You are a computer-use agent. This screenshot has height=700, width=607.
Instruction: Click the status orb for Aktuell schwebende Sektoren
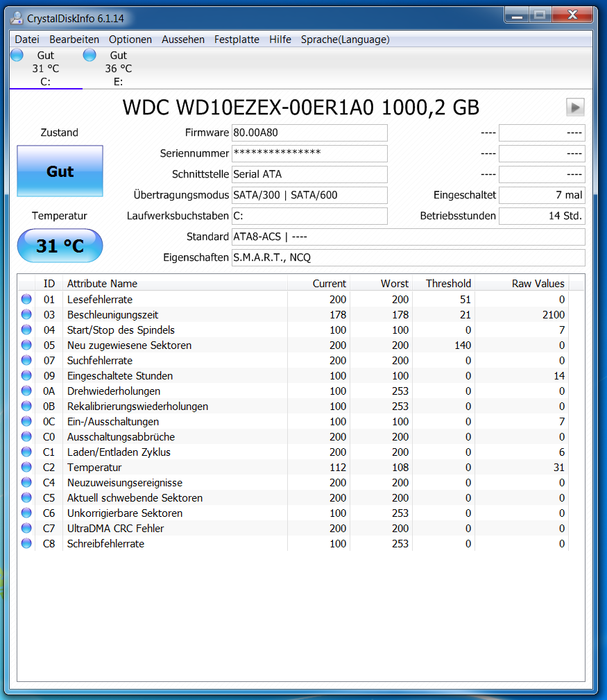[26, 497]
